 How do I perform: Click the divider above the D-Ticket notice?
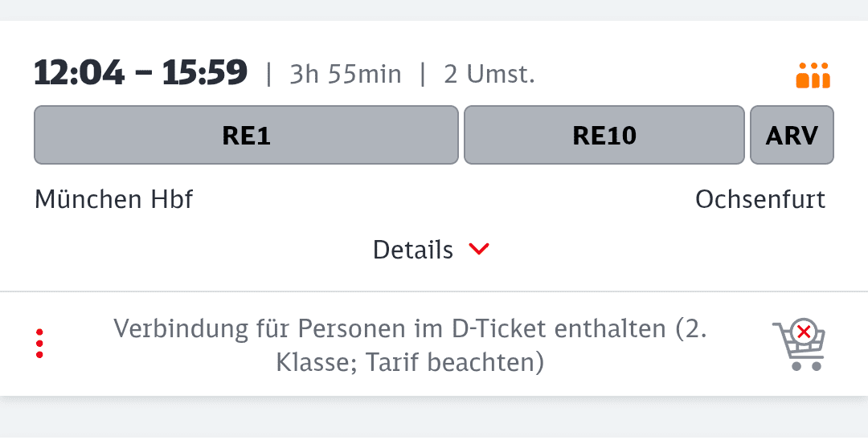[x=434, y=291]
